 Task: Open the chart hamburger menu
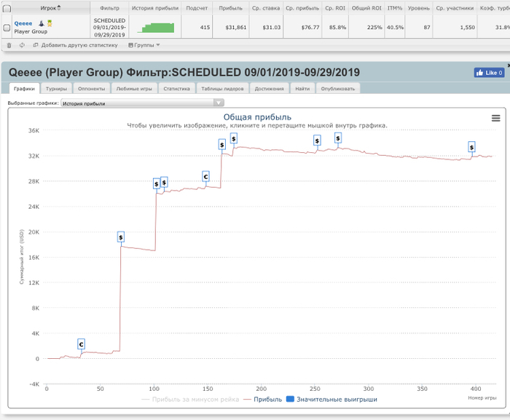point(495,118)
